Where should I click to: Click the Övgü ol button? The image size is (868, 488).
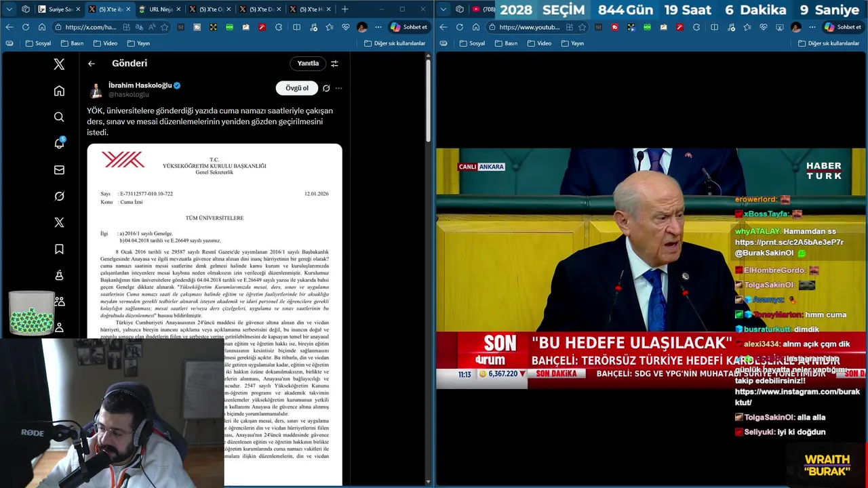click(x=297, y=88)
